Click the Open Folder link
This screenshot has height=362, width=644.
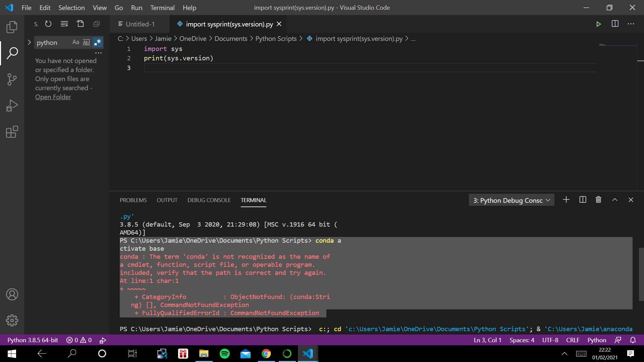click(x=53, y=97)
